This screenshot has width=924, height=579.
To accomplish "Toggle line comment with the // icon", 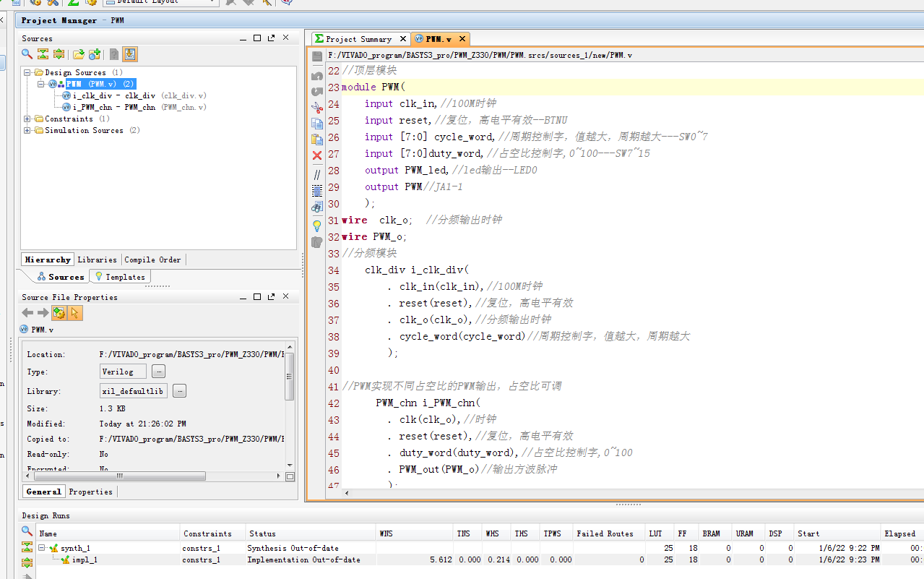I will (x=316, y=173).
